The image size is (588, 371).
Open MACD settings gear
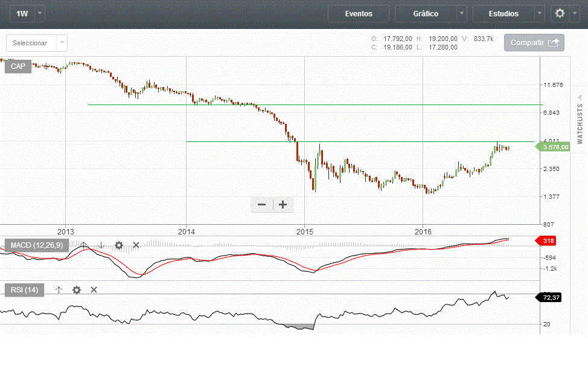[119, 245]
